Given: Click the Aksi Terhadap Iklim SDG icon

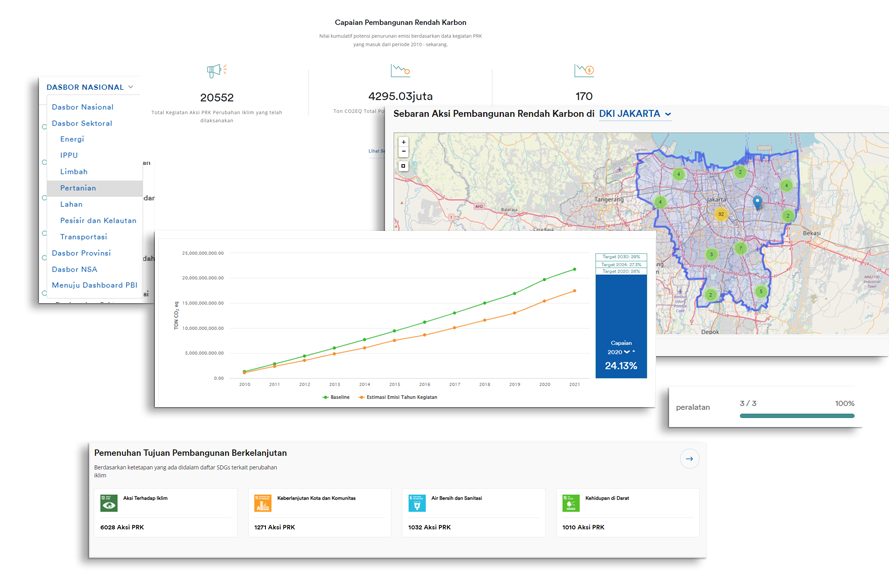Looking at the screenshot, I should coord(108,503).
